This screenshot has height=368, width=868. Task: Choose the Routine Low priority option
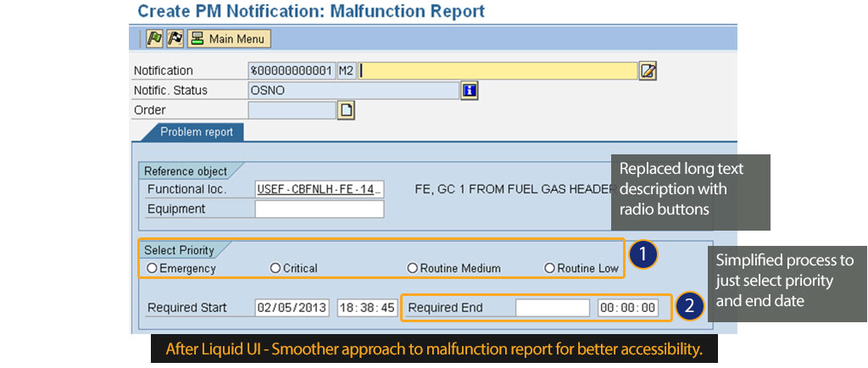coord(549,268)
